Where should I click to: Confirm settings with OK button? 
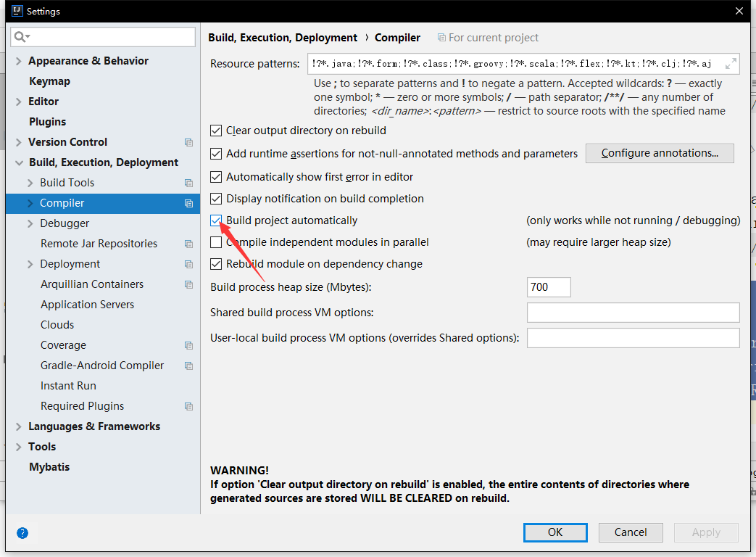(x=555, y=532)
